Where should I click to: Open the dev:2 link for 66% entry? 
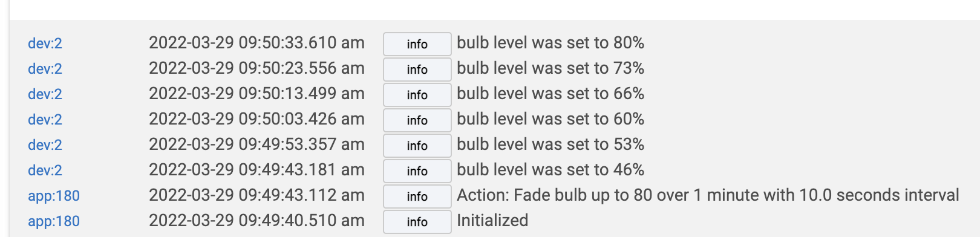[x=45, y=94]
